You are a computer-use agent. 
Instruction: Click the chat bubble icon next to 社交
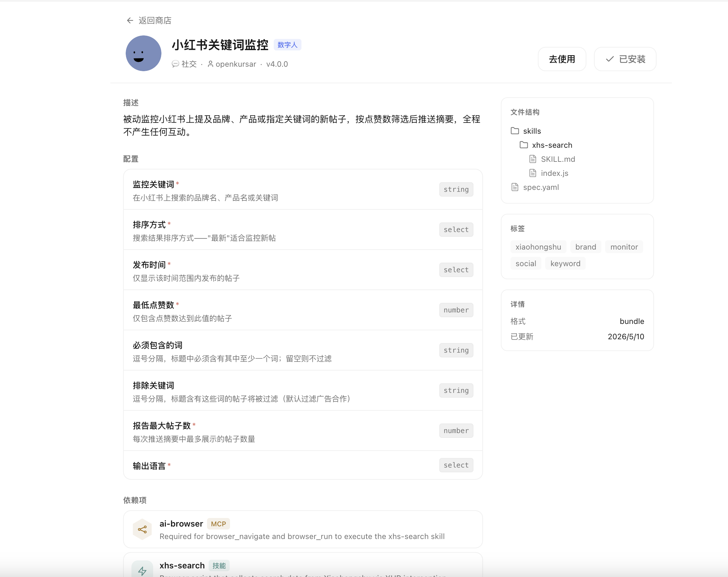175,64
